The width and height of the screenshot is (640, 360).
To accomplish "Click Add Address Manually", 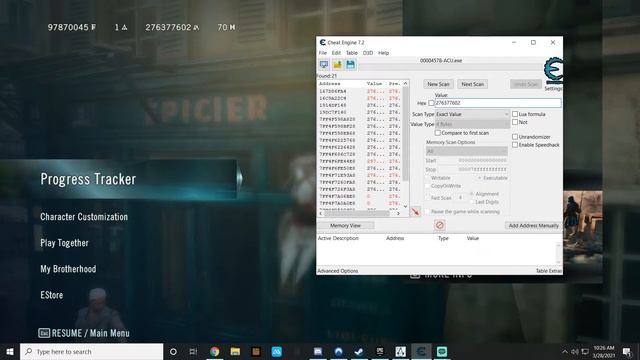I will pos(533,225).
